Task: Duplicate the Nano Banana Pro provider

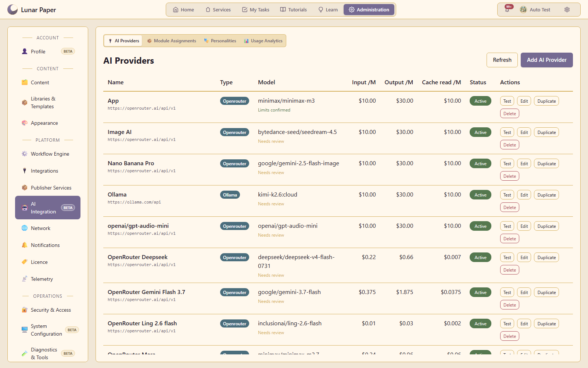Action: tap(546, 164)
